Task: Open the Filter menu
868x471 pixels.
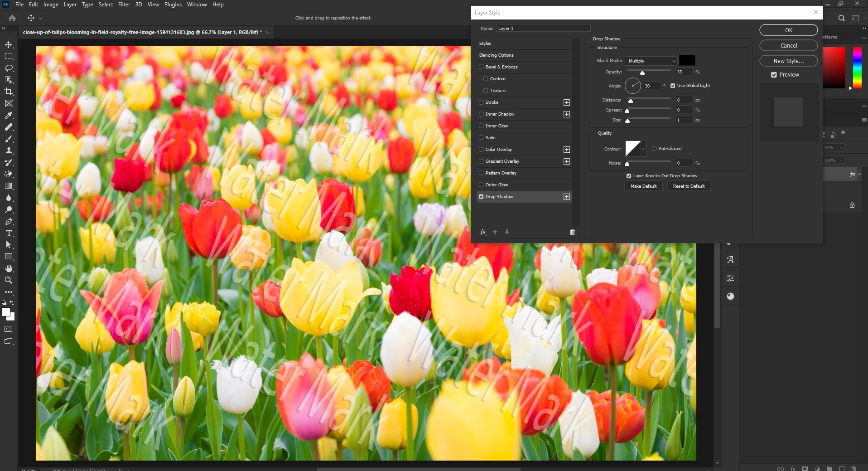Action: point(124,5)
